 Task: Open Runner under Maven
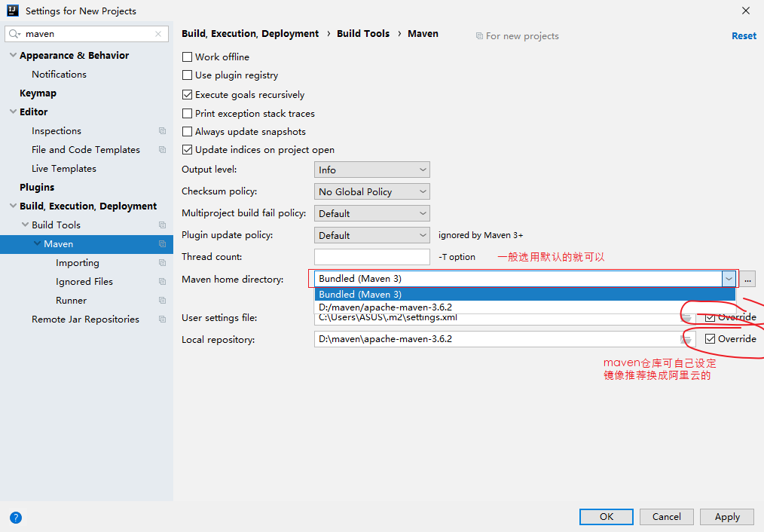(x=71, y=300)
